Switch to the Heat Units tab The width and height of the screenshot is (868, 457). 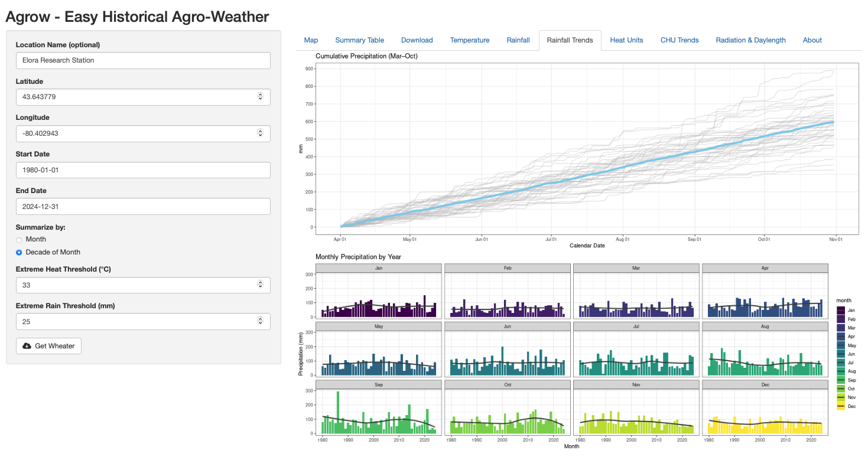click(x=626, y=40)
